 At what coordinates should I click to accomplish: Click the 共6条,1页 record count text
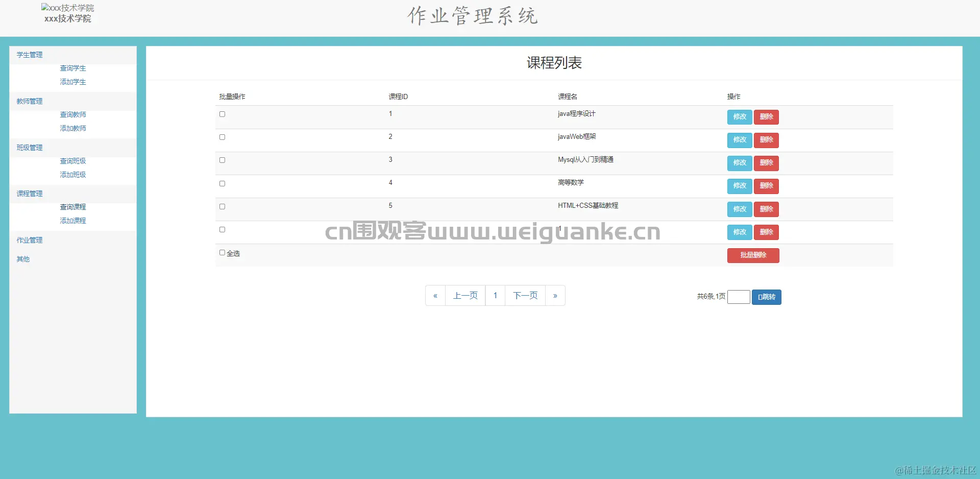(x=711, y=297)
